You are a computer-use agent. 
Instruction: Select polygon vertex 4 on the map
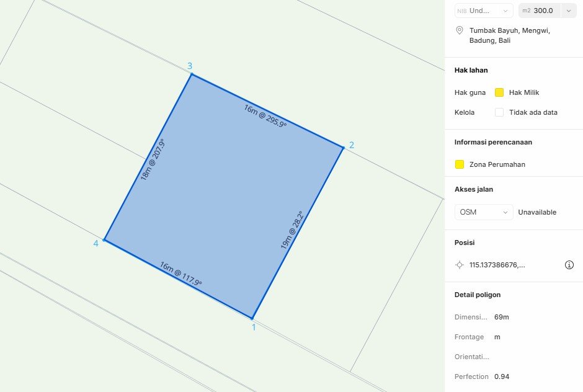[104, 240]
